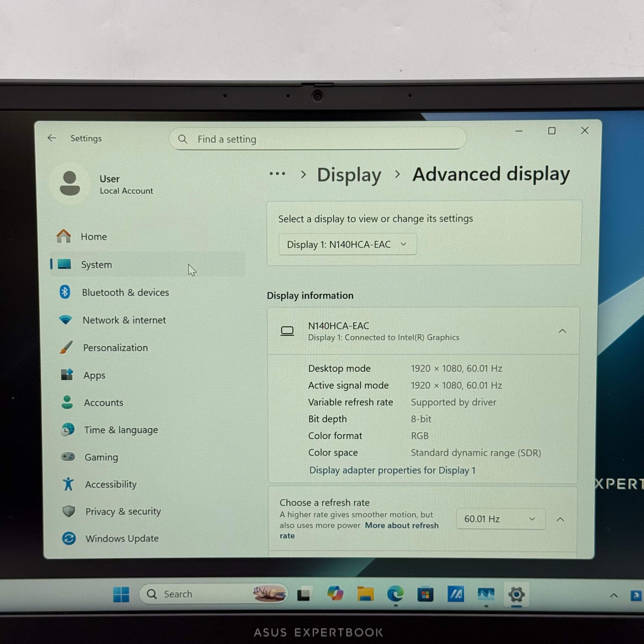644x644 pixels.
Task: Open the MyASUS taskbar app
Action: click(456, 594)
